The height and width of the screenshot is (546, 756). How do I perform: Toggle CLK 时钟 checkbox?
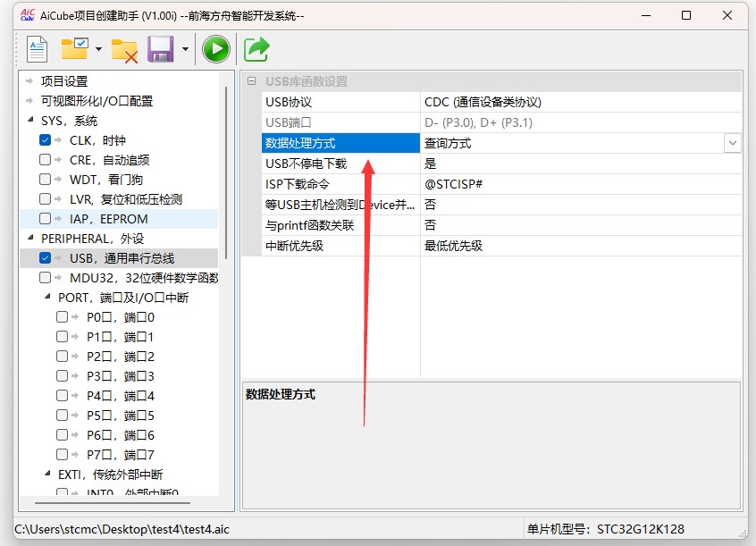[x=45, y=140]
